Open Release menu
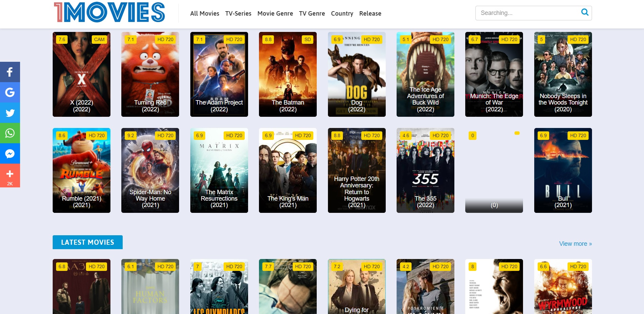644x314 pixels. coord(370,14)
